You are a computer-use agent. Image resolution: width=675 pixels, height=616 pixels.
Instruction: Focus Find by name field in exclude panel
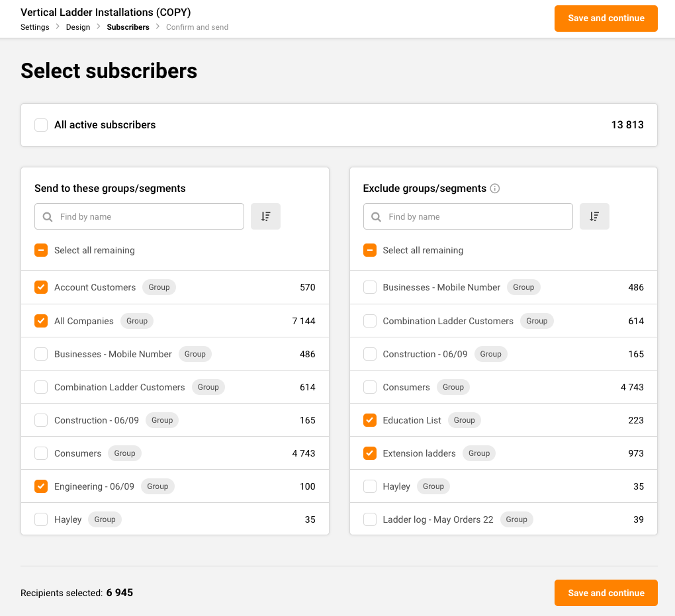point(474,216)
